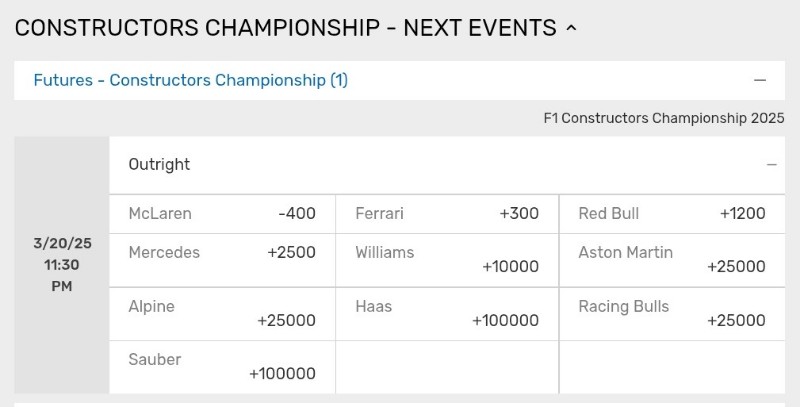
Task: Pick Racing Bulls at +25000
Action: pyautogui.click(x=672, y=314)
